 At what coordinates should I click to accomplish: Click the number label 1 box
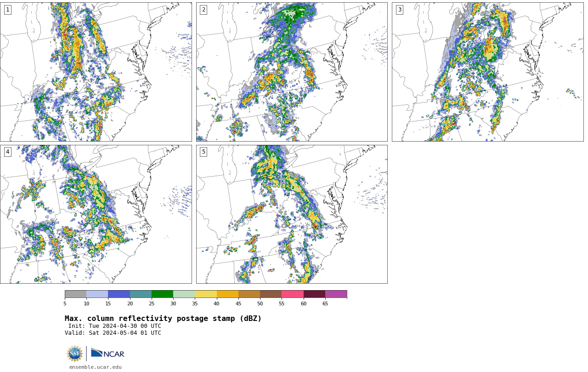coord(7,10)
